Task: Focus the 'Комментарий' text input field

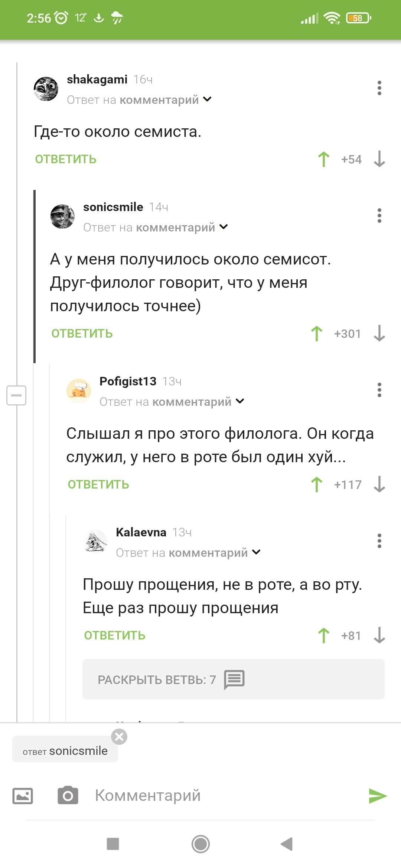Action: pyautogui.click(x=223, y=796)
